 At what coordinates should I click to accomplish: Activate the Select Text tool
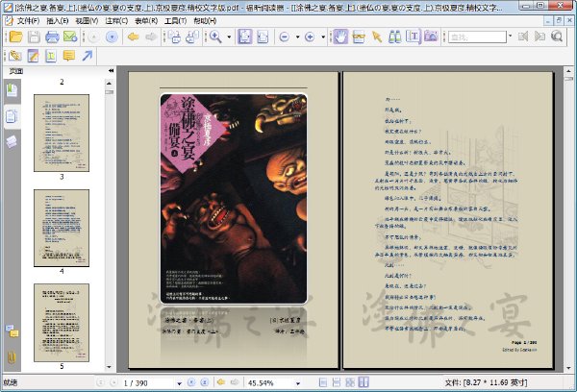[413, 37]
